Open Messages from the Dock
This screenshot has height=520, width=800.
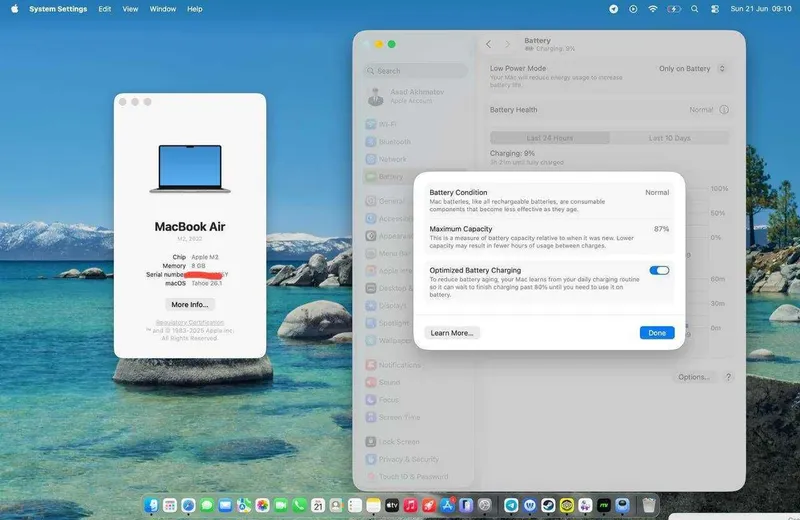[x=207, y=505]
